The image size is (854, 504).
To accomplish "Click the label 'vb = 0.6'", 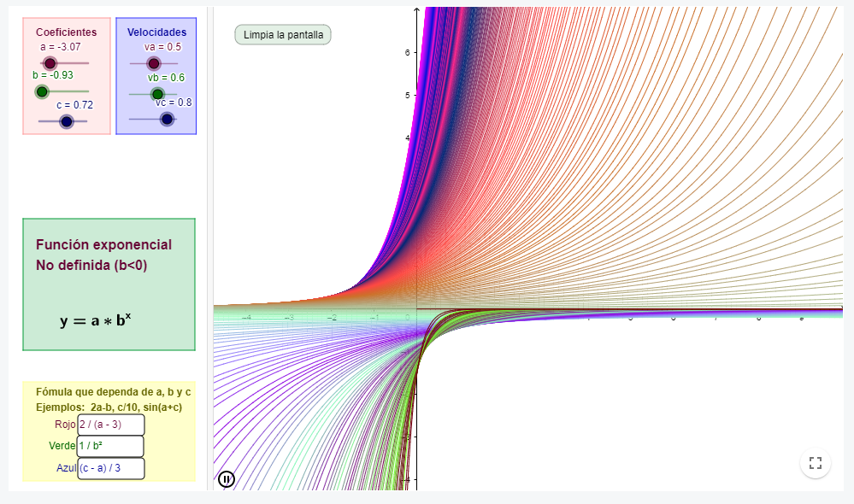I will [166, 77].
